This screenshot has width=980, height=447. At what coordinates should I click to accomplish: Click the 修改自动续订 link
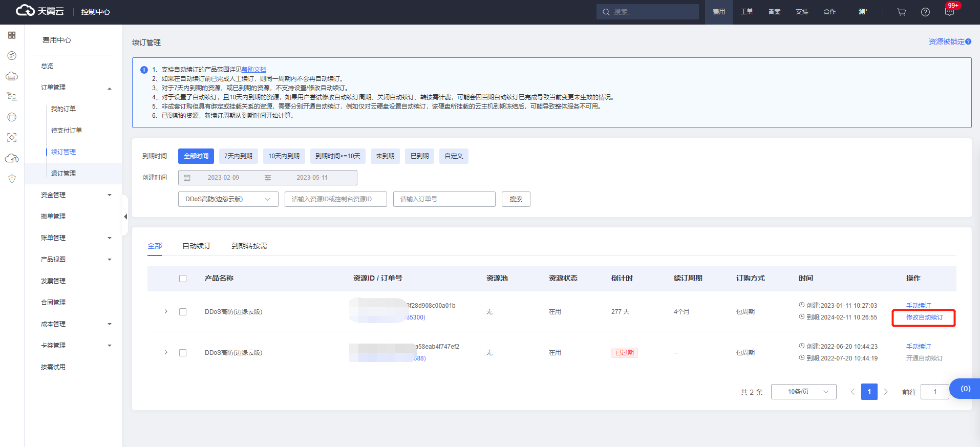click(924, 317)
